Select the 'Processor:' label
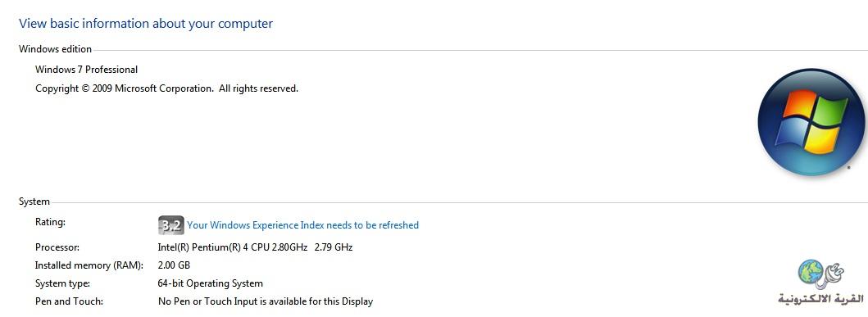Image resolution: width=868 pixels, height=317 pixels. coord(57,247)
